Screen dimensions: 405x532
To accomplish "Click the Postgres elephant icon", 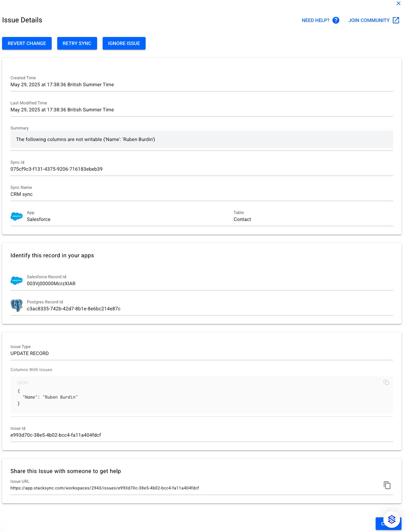I will click(16, 305).
